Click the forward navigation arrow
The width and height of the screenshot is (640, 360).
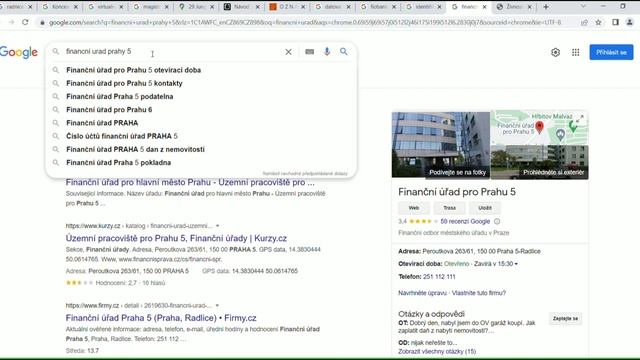[x=11, y=22]
